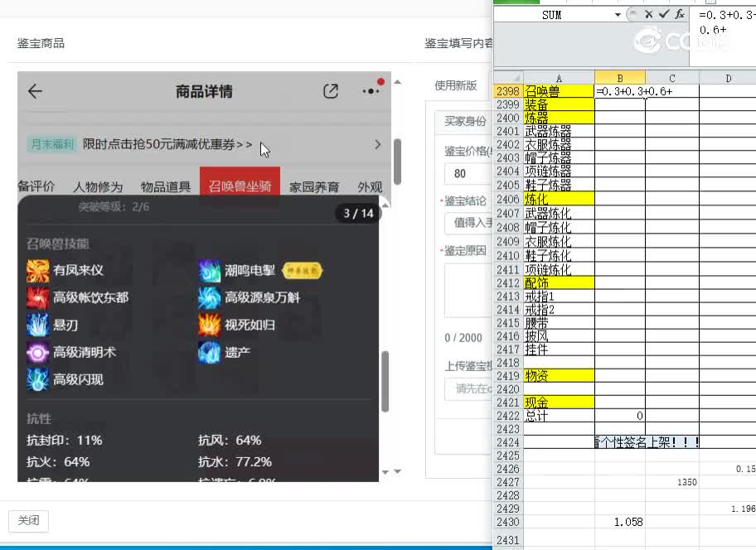The height and width of the screenshot is (550, 756).
Task: Select Excel column B header
Action: (x=620, y=78)
